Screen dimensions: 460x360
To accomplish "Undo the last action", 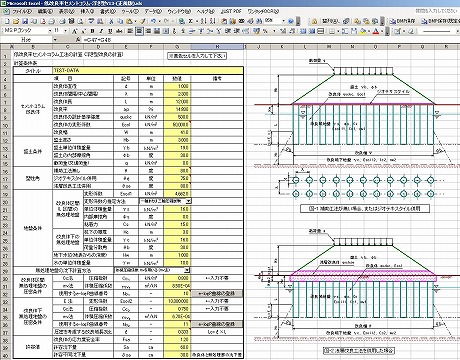I will (x=153, y=21).
